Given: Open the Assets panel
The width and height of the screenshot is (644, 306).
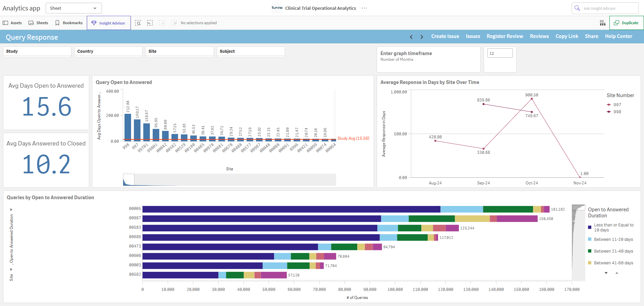Looking at the screenshot, I should click(x=12, y=23).
